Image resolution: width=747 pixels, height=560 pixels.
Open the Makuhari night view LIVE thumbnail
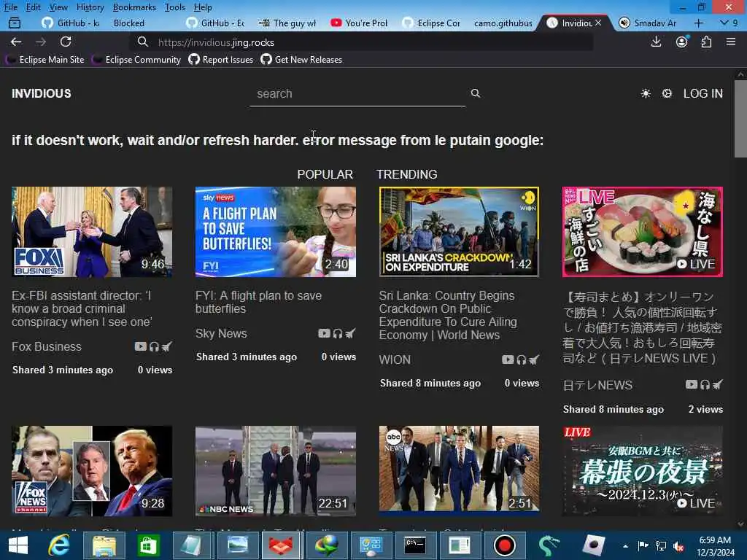[643, 471]
